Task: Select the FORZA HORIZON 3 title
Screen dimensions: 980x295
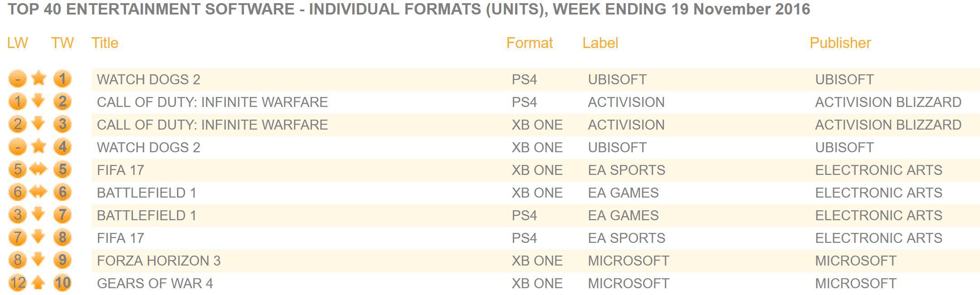Action: [159, 261]
